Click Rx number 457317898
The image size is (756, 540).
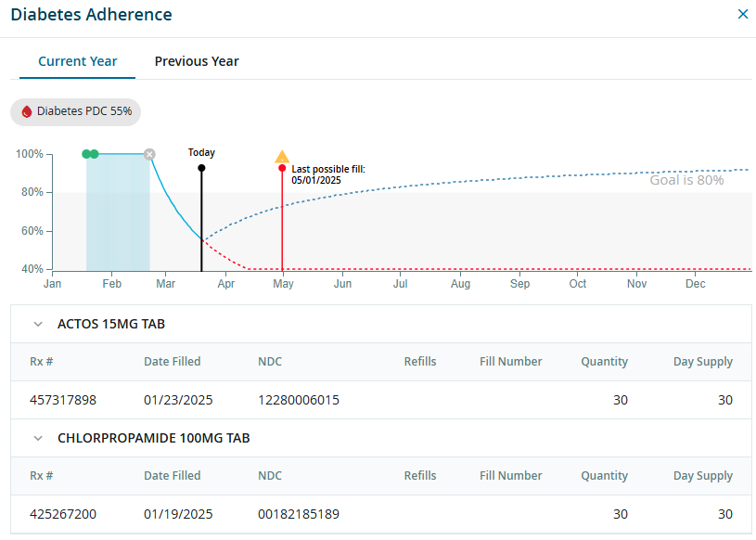pos(63,400)
